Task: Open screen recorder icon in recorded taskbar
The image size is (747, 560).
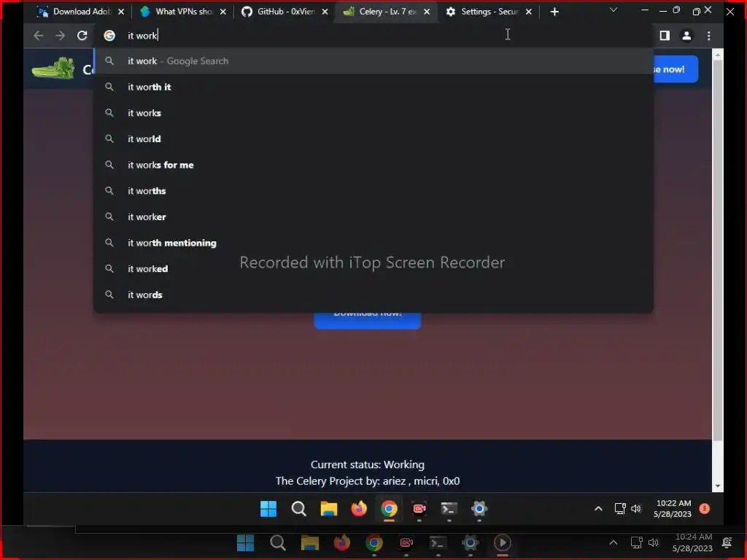Action: click(419, 508)
